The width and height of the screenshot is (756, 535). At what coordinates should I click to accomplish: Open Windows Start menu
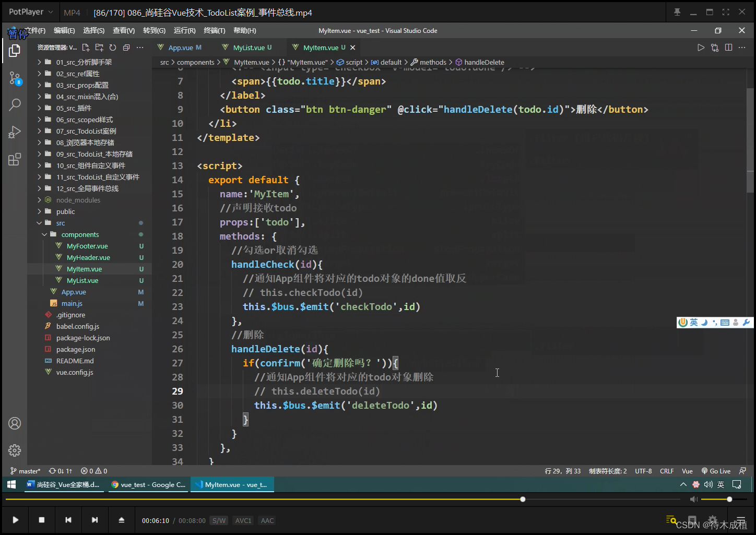pyautogui.click(x=11, y=484)
